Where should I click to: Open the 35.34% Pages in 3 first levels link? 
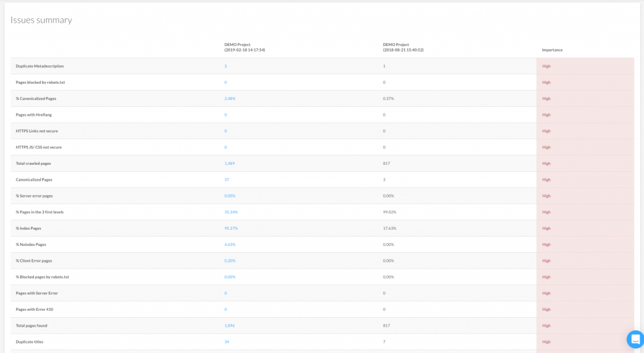[231, 212]
